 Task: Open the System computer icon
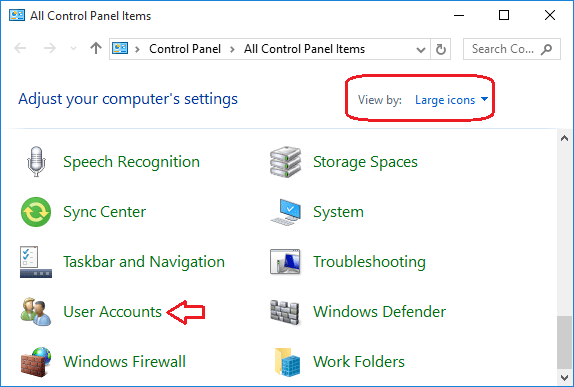(286, 212)
